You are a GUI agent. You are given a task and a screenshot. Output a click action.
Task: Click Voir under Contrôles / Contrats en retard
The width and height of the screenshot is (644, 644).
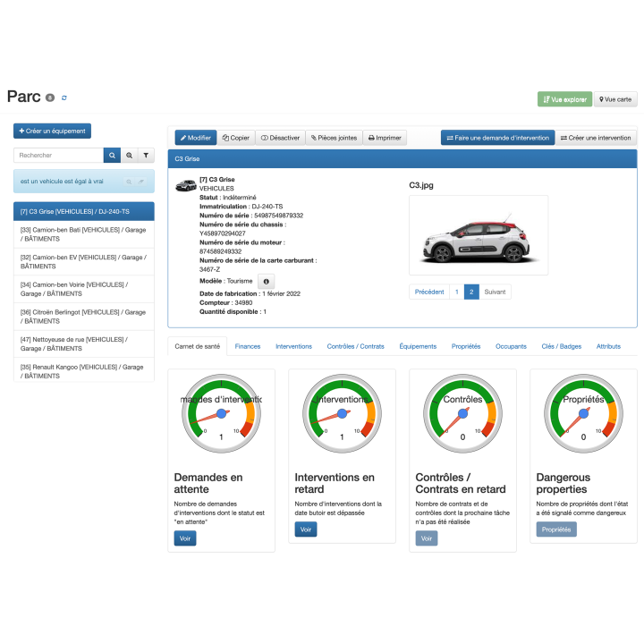pos(427,538)
